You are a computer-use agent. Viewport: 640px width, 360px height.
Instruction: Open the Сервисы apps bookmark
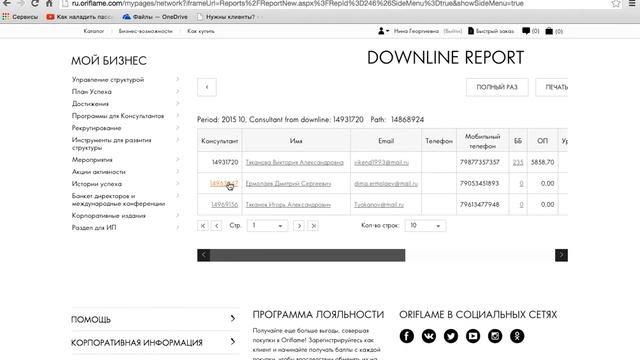20,17
